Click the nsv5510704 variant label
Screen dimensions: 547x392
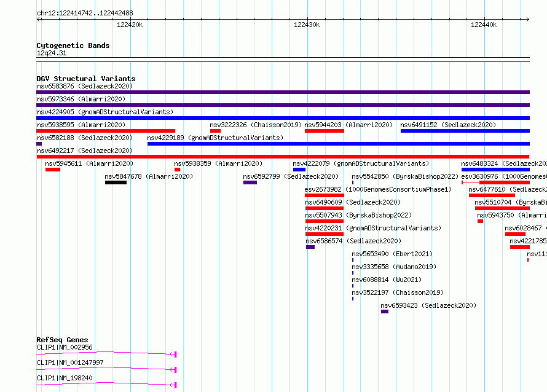point(511,202)
